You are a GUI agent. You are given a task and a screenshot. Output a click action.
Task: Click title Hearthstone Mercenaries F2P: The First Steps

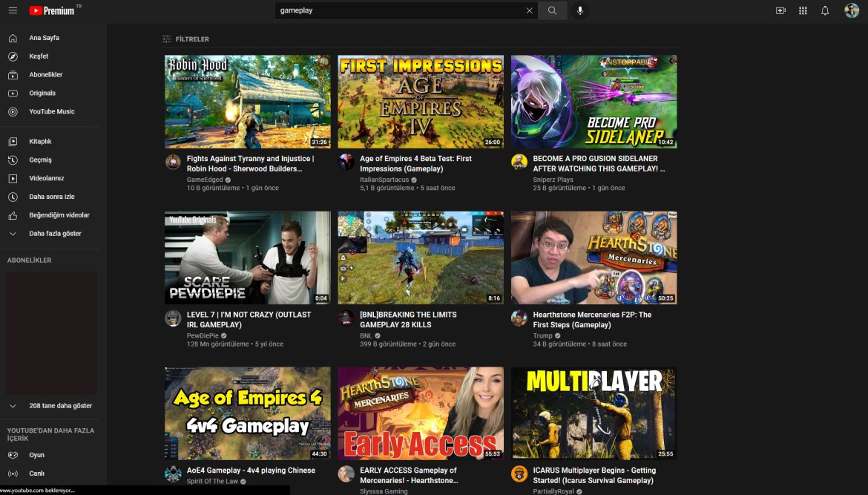592,319
